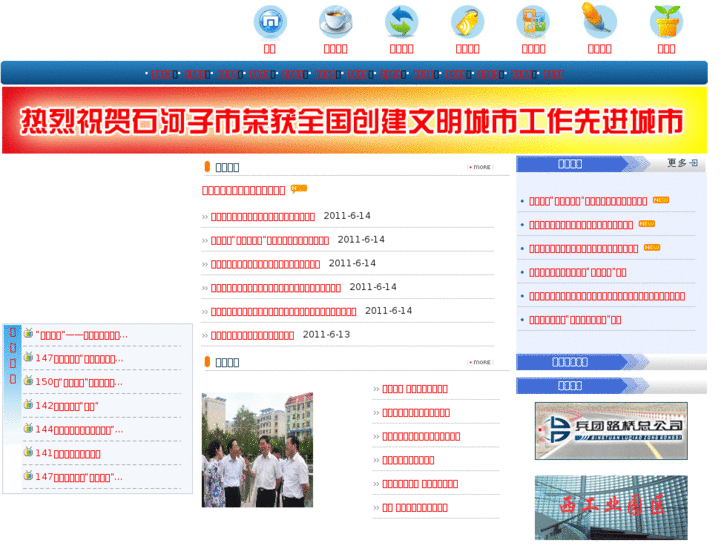Open the sidebar link starting with 150
Image resolution: width=727 pixels, height=545 pixels.
tap(79, 382)
